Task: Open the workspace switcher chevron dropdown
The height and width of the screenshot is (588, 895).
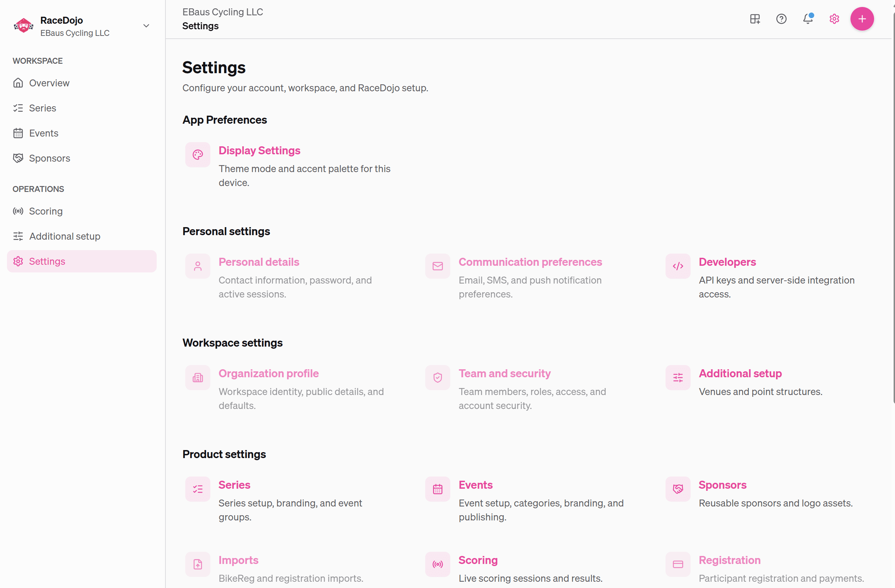Action: tap(146, 26)
